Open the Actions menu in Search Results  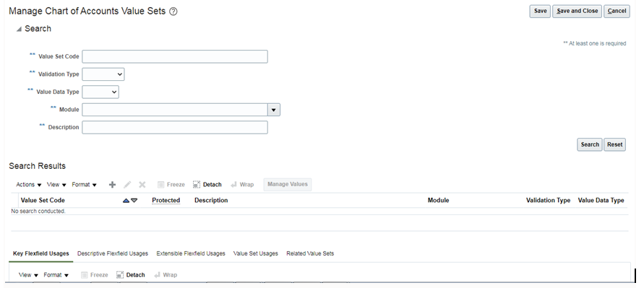[29, 185]
